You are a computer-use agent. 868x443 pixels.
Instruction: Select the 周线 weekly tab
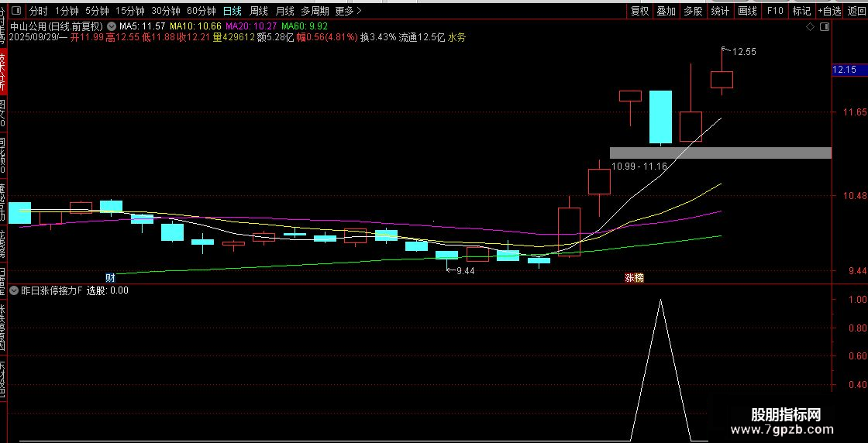259,11
